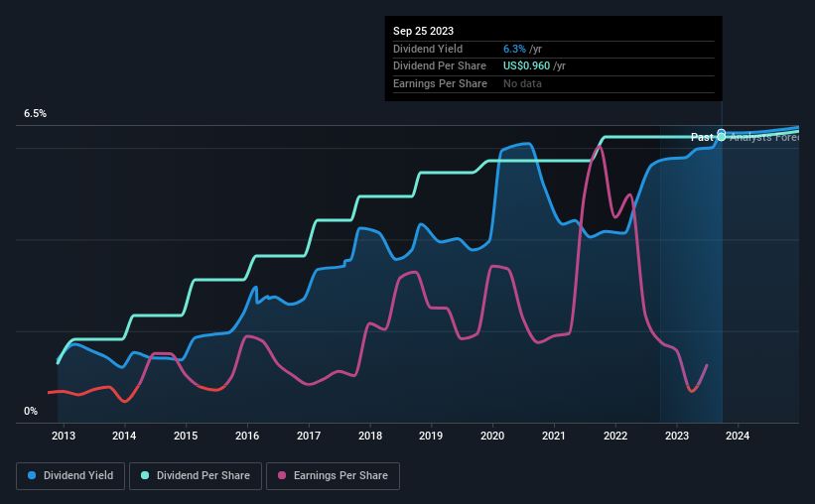Screen dimensions: 815x504
Task: Click the blue Dividend Yield legend dot
Action: [32, 475]
